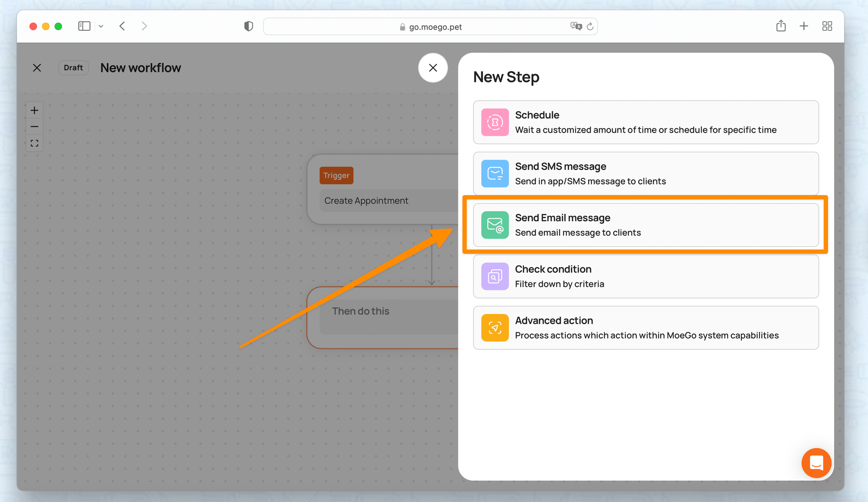Click the purple Check condition icon
The height and width of the screenshot is (502, 868).
495,276
